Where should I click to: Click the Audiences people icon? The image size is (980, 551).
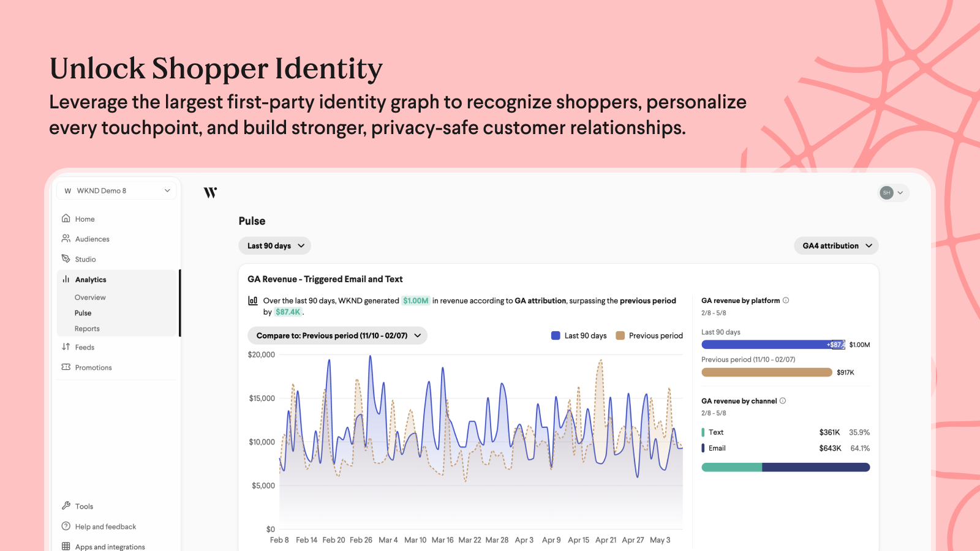click(66, 239)
